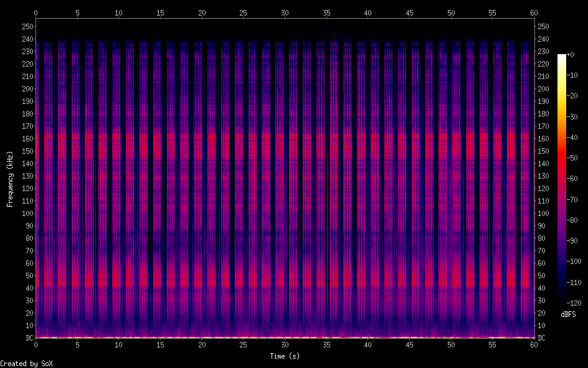Viewport: 588px width, 368px height.
Task: Click the 'dBFS' label under color scale
Action: [567, 314]
